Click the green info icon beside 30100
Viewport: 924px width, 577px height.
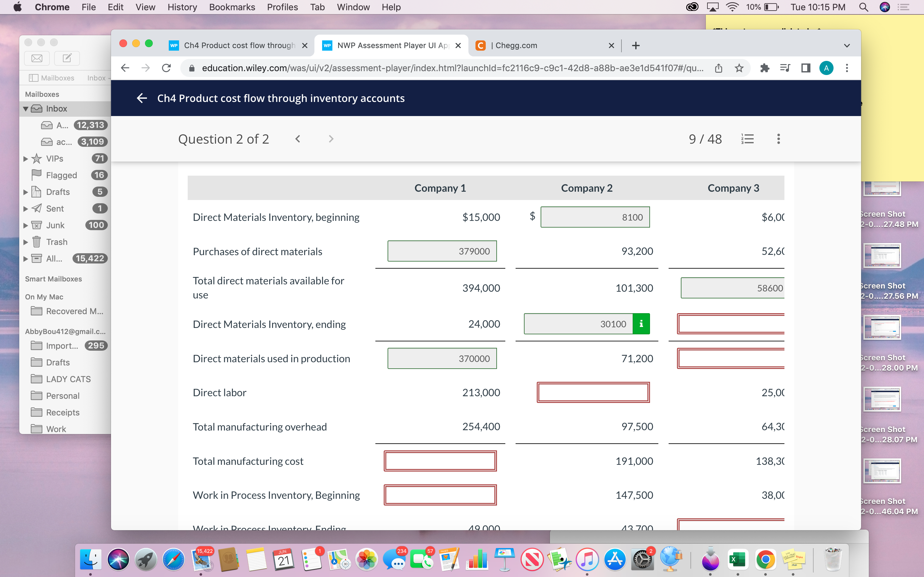pyautogui.click(x=641, y=324)
